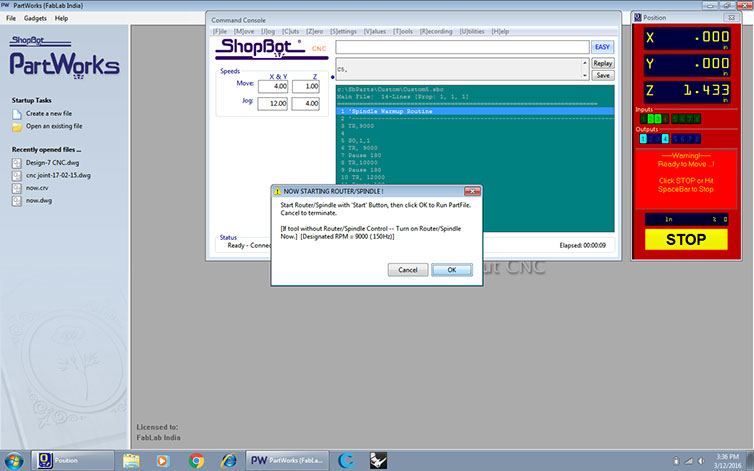Open the [H]elp menu in Command Console

tap(500, 31)
